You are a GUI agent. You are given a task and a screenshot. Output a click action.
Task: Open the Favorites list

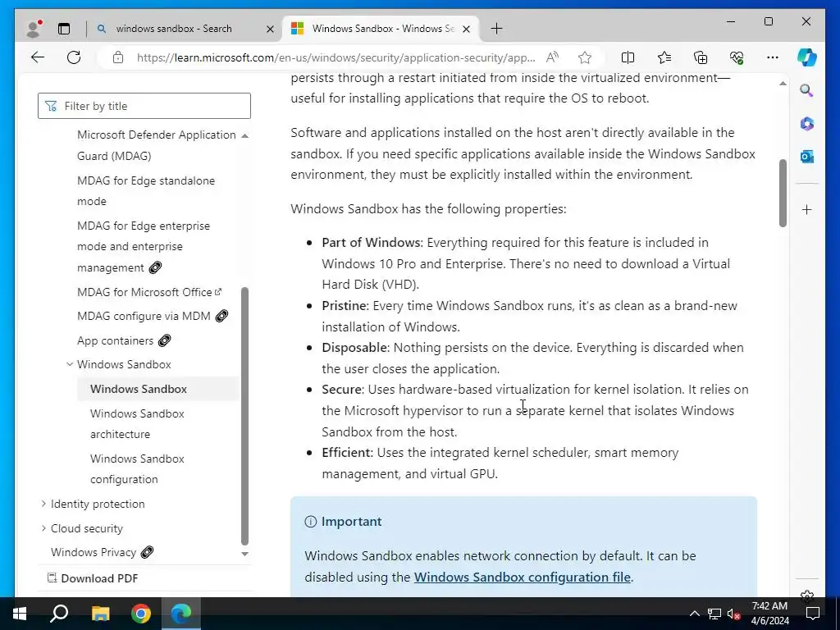click(664, 57)
